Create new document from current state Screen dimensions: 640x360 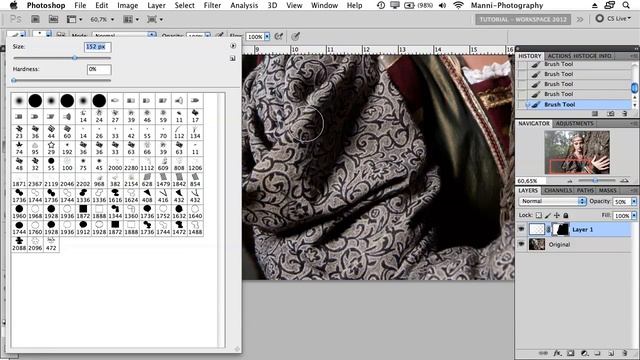pyautogui.click(x=595, y=113)
